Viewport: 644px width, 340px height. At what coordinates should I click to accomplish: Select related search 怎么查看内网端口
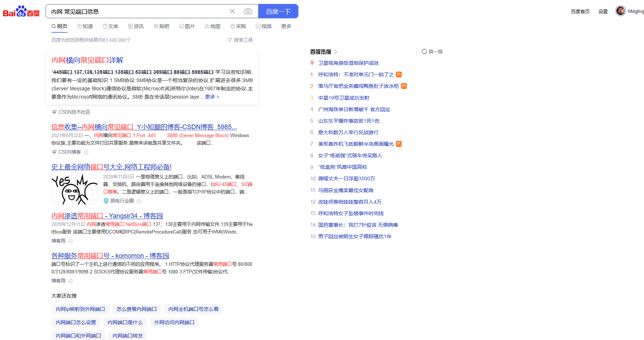[x=137, y=309]
